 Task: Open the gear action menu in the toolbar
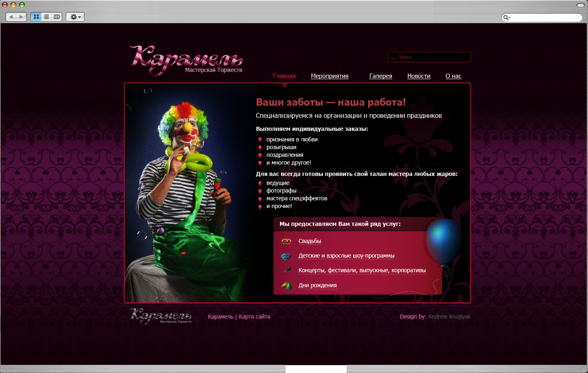point(74,17)
